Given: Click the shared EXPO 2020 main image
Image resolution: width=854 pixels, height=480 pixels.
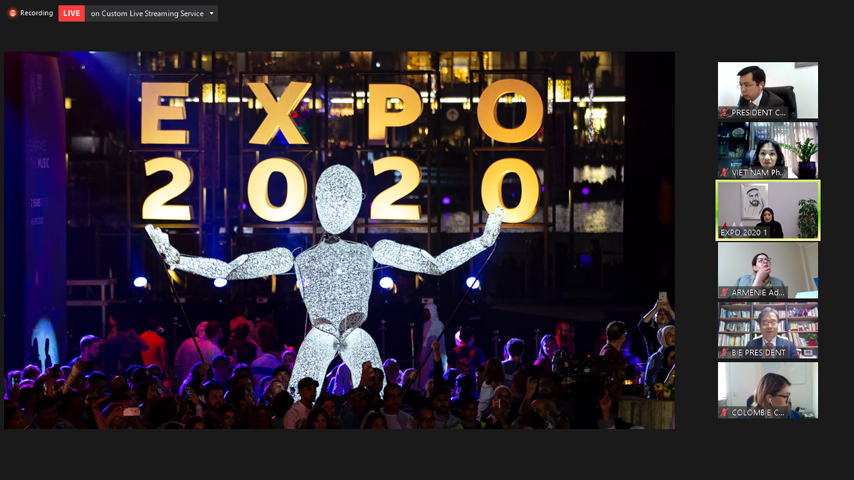Looking at the screenshot, I should point(339,240).
